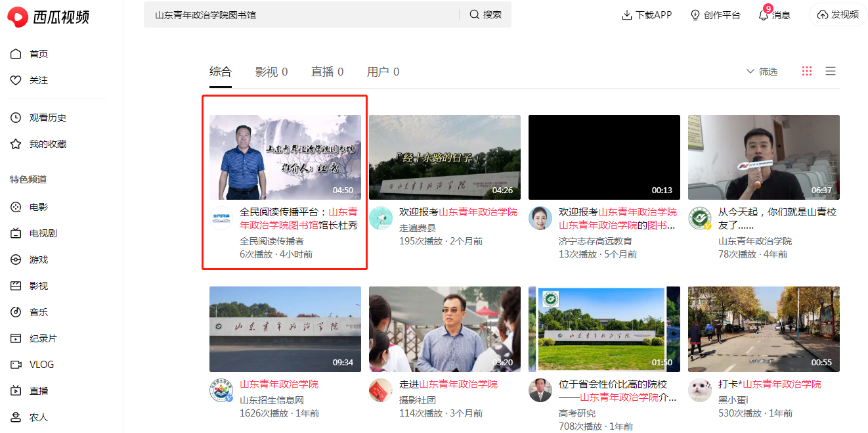Expand the 筛选 filter dropdown

pyautogui.click(x=762, y=72)
